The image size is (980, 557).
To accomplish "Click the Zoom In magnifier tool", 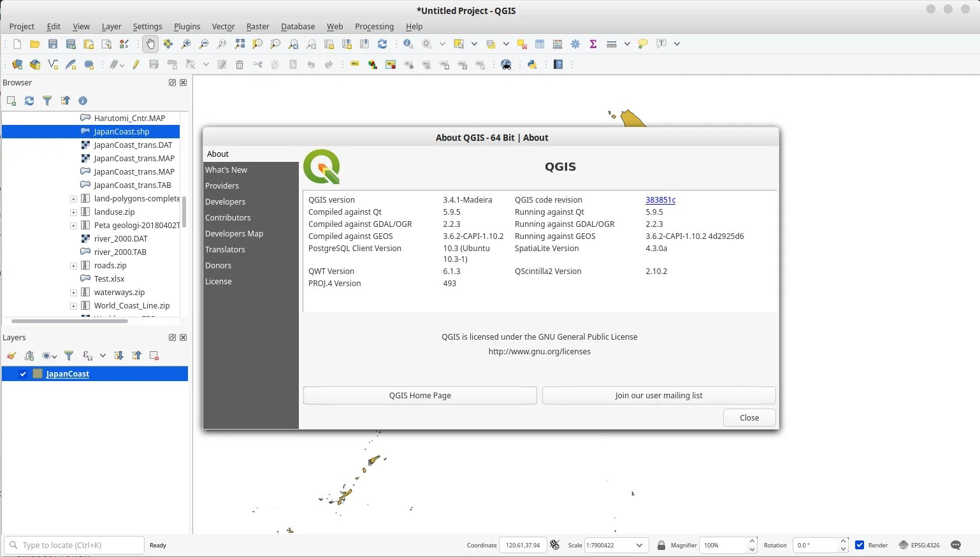I will pyautogui.click(x=186, y=44).
